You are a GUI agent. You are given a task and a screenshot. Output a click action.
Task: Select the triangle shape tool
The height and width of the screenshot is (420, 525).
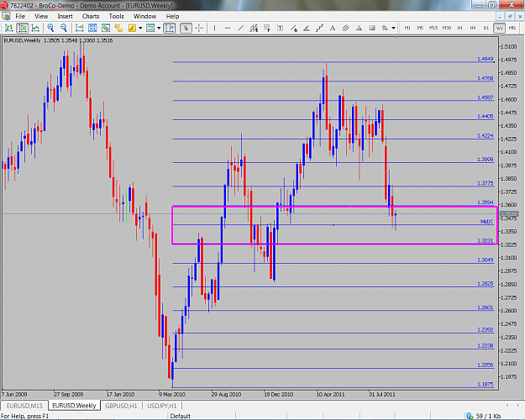coord(359,28)
